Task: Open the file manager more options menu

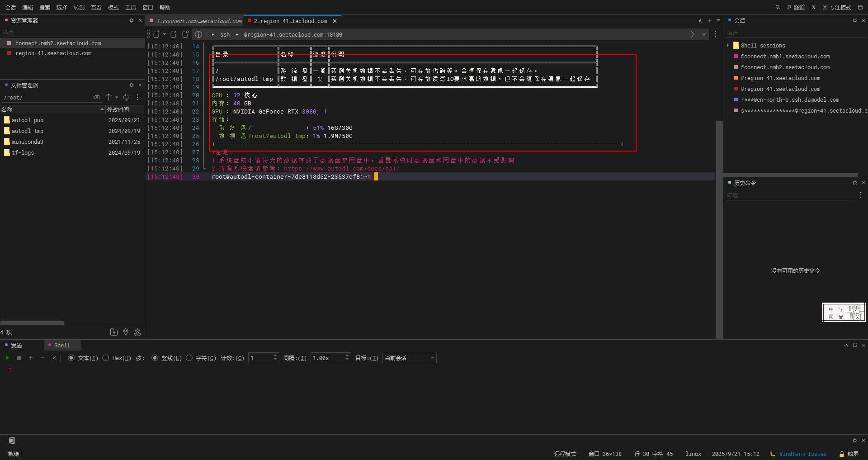Action: click(137, 97)
